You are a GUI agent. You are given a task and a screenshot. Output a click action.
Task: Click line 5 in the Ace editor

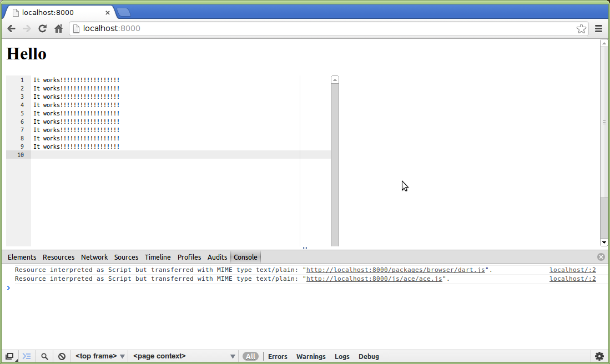(x=77, y=113)
